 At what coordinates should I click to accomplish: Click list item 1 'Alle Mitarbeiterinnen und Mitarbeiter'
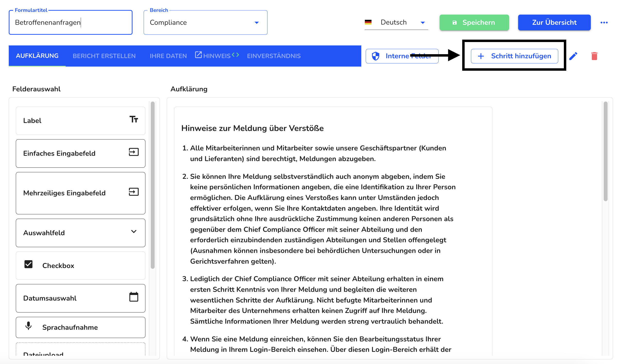(x=318, y=154)
